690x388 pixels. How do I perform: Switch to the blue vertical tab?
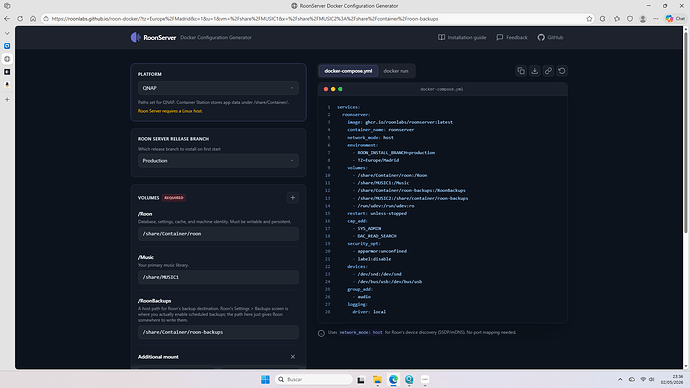[7, 46]
